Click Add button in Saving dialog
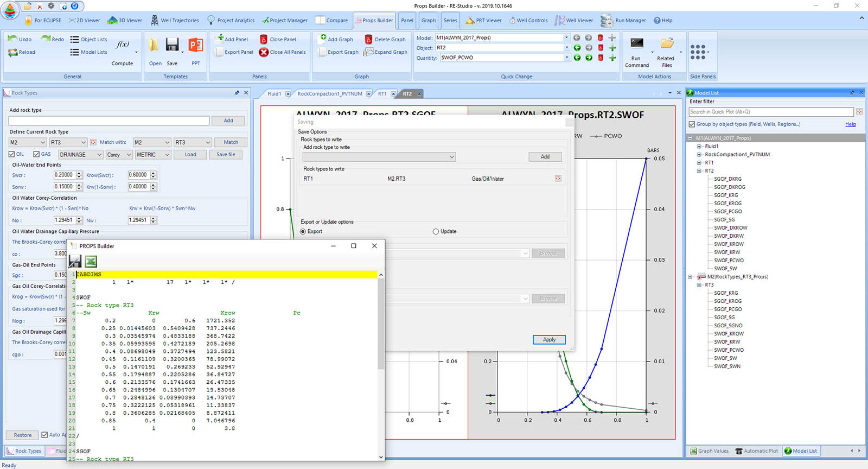Image resolution: width=868 pixels, height=469 pixels. 545,157
